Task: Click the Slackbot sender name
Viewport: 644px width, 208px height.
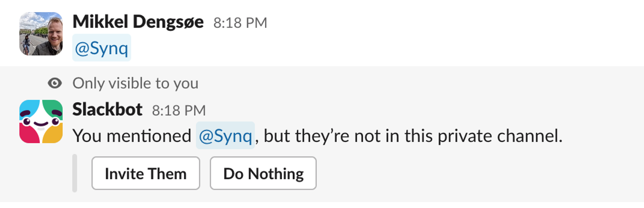Action: click(108, 109)
